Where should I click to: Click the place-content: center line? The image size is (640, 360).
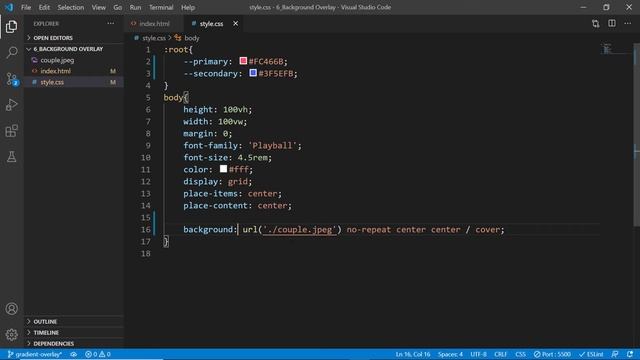tap(238, 205)
